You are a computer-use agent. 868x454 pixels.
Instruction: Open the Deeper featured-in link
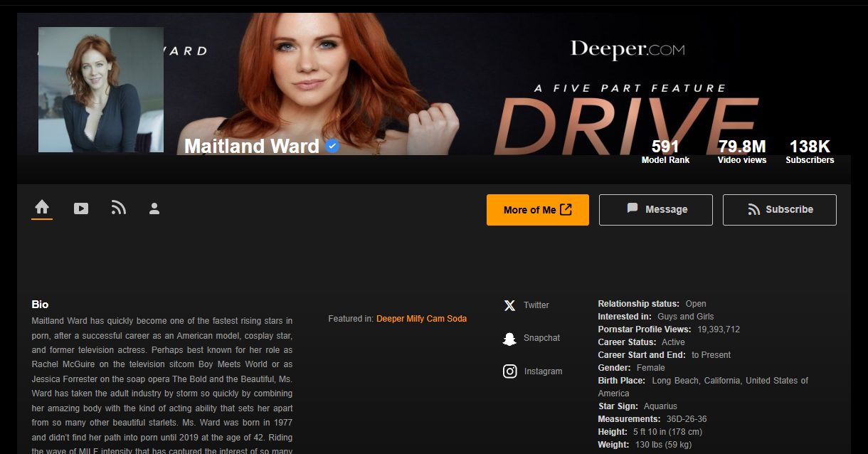(x=390, y=319)
